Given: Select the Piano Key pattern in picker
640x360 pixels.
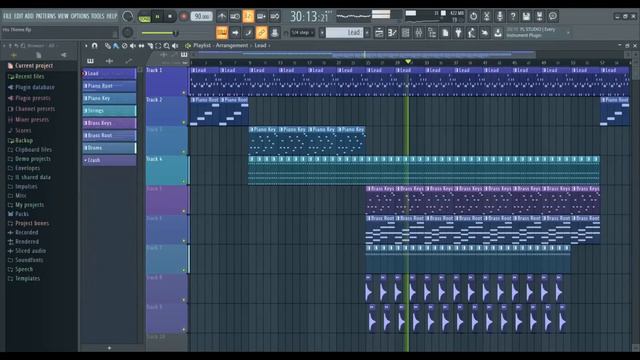Looking at the screenshot, I should pos(109,98).
